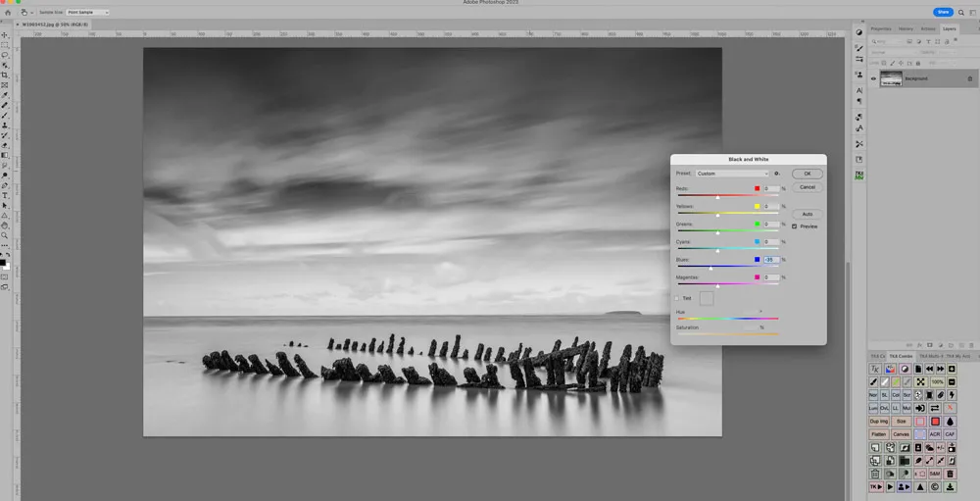Screen dimensions: 980x501
Task: Click the Home icon in the options bar
Action: pos(8,12)
